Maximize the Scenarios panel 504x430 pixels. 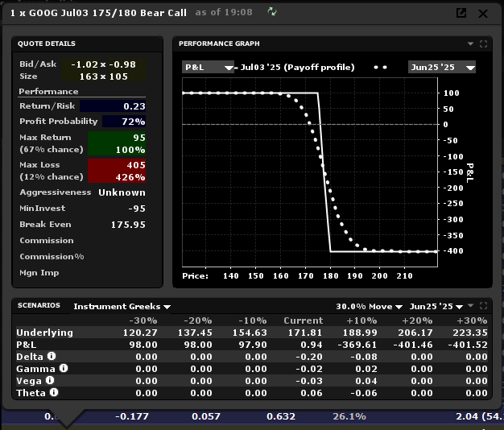pos(483,306)
